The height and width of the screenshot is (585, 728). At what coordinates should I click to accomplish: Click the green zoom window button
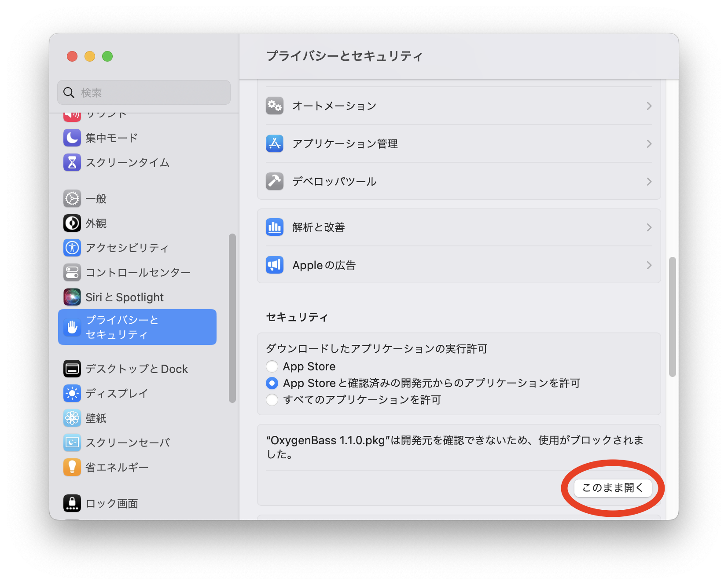(x=107, y=56)
